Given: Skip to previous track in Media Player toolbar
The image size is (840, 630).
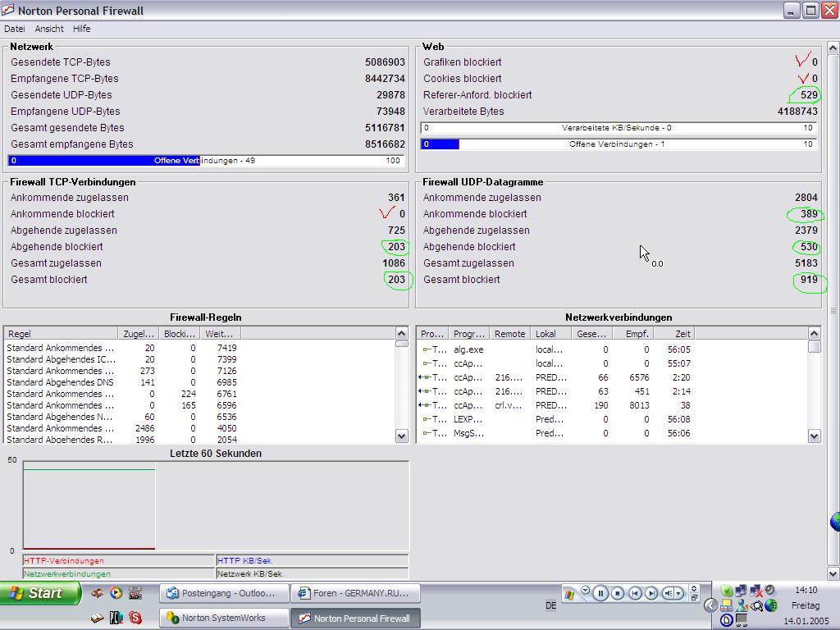Looking at the screenshot, I should pos(635,593).
